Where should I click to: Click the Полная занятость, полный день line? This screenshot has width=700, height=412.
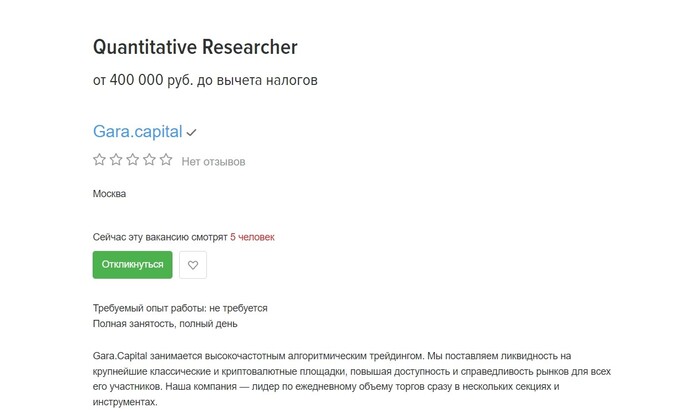(x=165, y=323)
